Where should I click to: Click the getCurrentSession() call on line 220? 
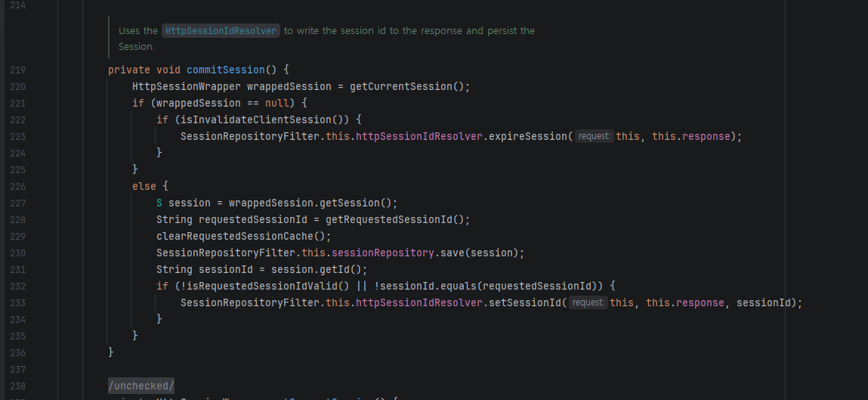point(407,86)
